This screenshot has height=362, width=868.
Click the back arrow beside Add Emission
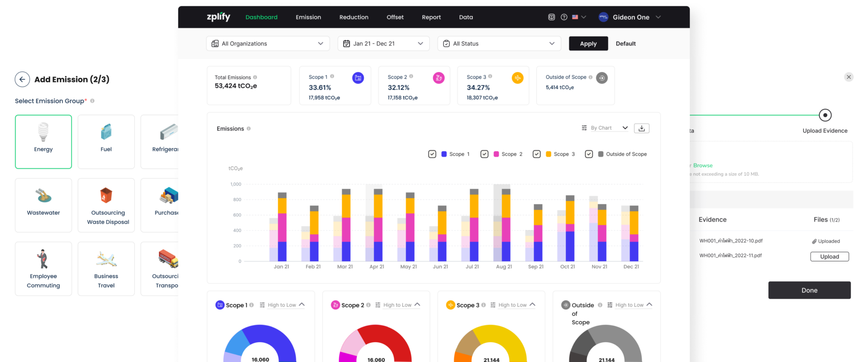pos(22,79)
